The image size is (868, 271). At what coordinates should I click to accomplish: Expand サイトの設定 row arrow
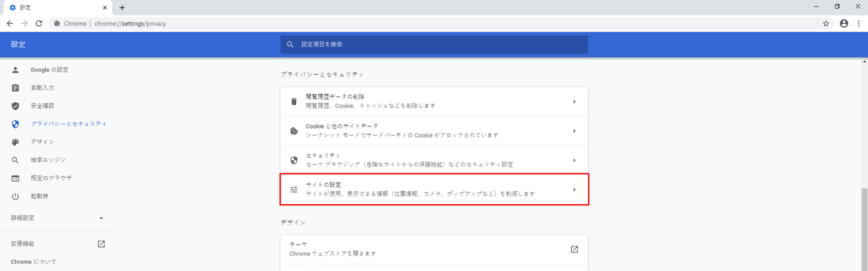(574, 190)
